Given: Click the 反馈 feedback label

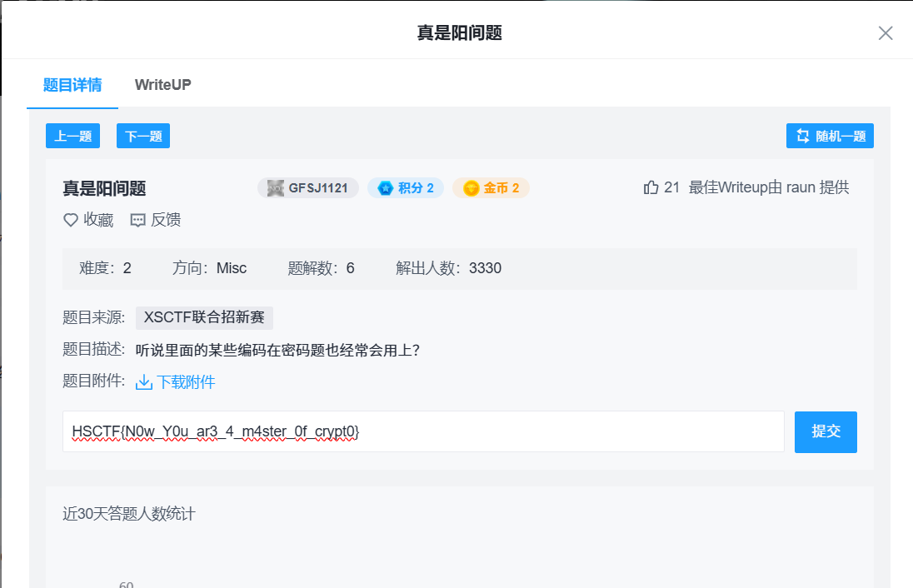Looking at the screenshot, I should [166, 220].
